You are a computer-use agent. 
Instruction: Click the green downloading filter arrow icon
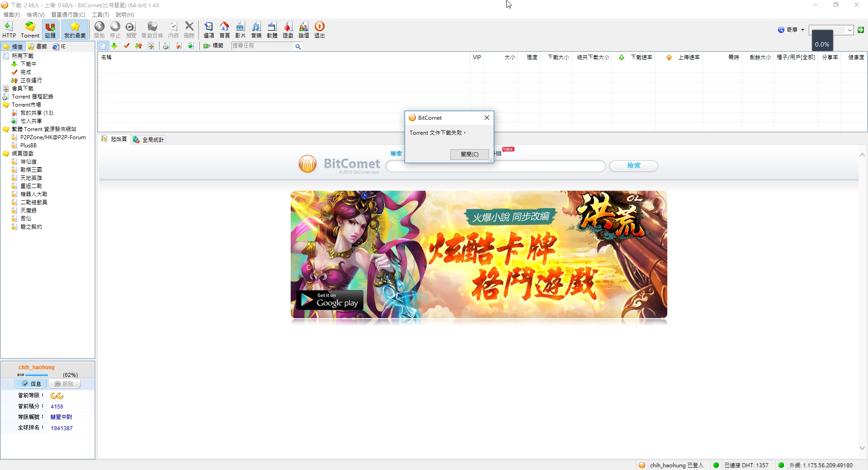point(114,46)
